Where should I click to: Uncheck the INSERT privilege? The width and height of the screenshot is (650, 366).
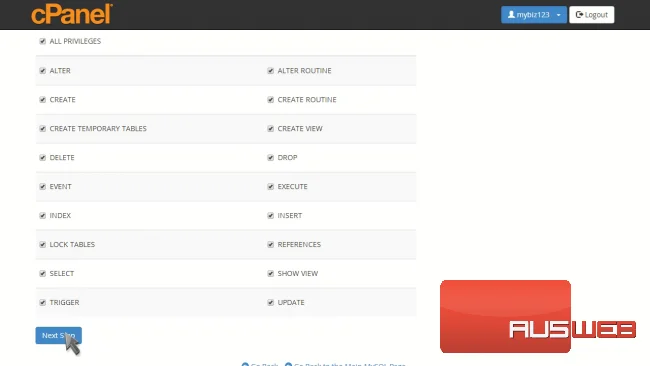pyautogui.click(x=271, y=216)
